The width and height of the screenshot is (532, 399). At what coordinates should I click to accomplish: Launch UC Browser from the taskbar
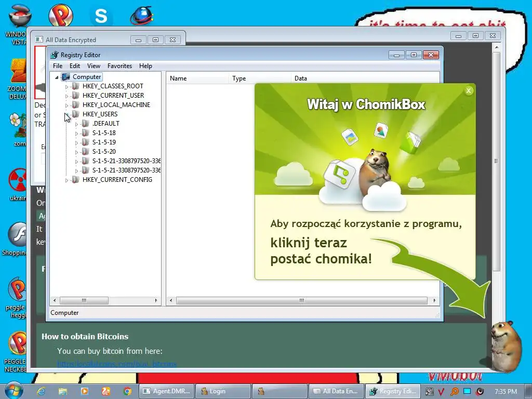coord(106,391)
